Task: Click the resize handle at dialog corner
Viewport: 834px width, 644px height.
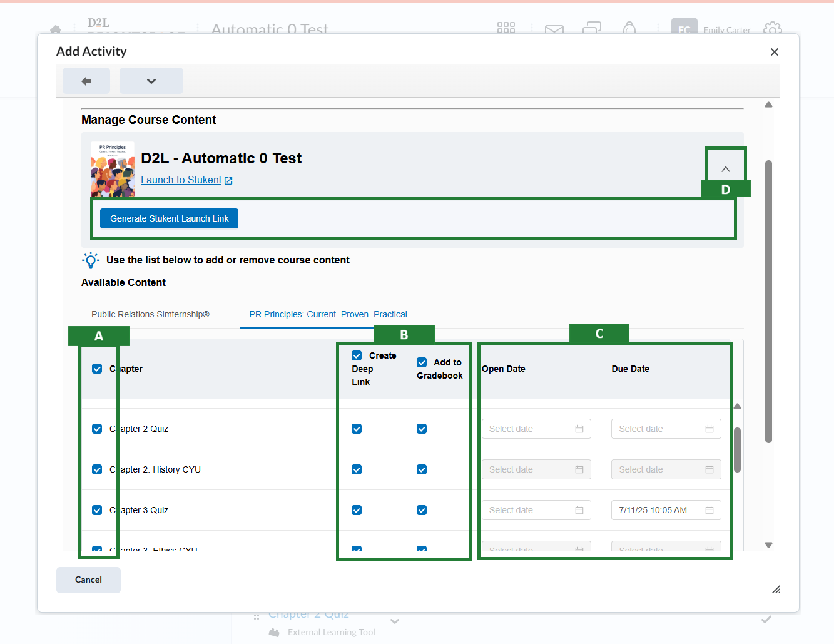Action: [x=776, y=590]
